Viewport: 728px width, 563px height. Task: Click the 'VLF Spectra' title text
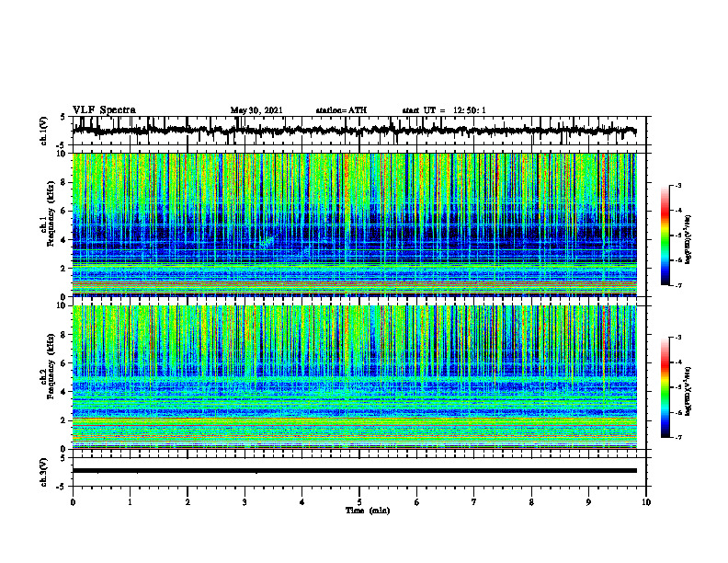pyautogui.click(x=104, y=110)
